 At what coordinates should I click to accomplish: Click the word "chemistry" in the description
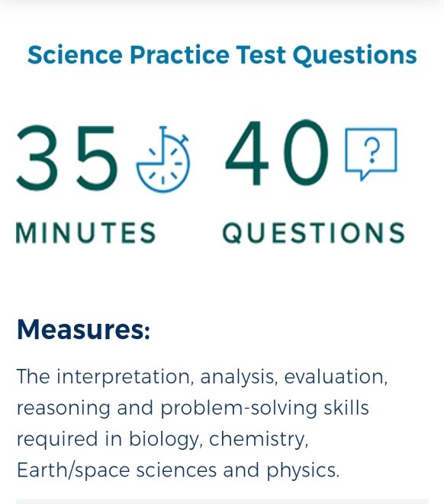pyautogui.click(x=259, y=439)
